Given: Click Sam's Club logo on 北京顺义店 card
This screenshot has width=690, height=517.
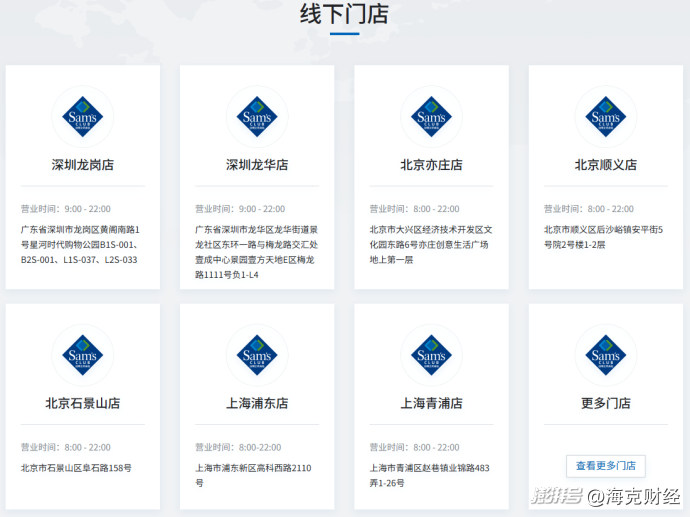Looking at the screenshot, I should [x=605, y=117].
